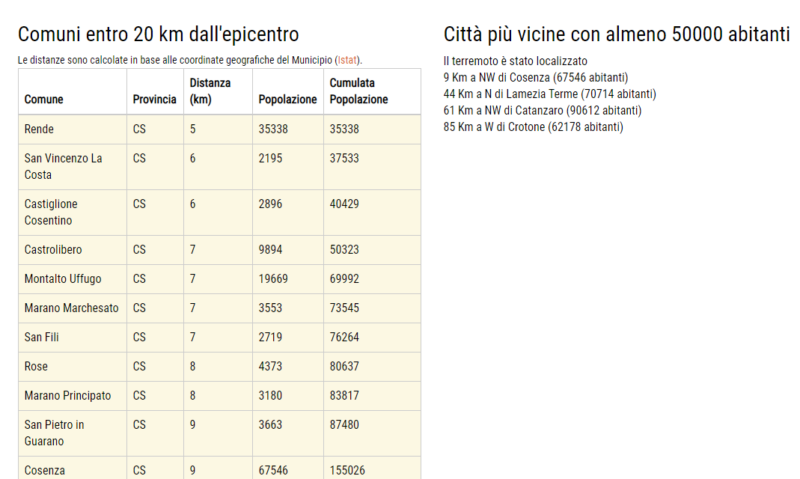This screenshot has width=800, height=479.
Task: Click cumulative value 87480
Action: (x=344, y=425)
